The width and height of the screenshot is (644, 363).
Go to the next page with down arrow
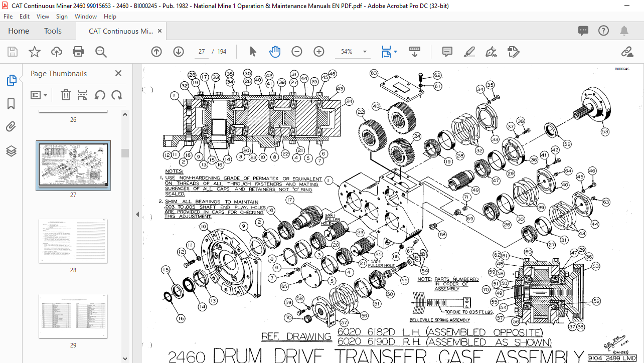179,52
